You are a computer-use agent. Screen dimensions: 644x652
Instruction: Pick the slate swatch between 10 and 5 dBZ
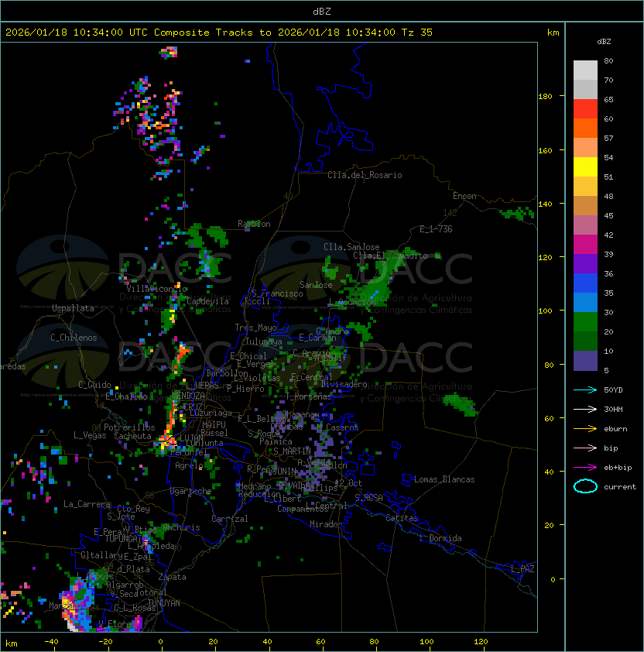[585, 361]
